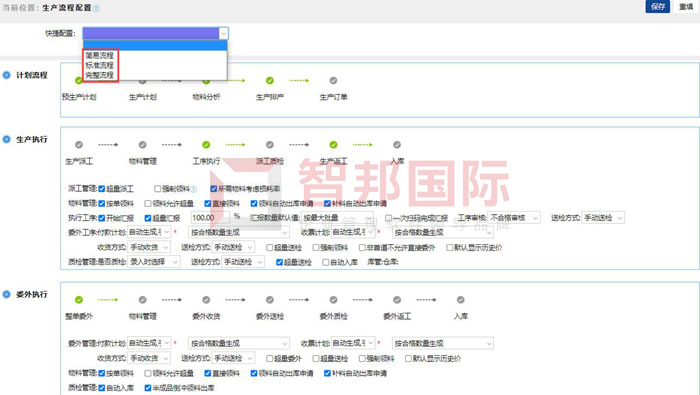Open 委外管理 付款计划 dropdown
The image size is (700, 395).
click(x=149, y=343)
